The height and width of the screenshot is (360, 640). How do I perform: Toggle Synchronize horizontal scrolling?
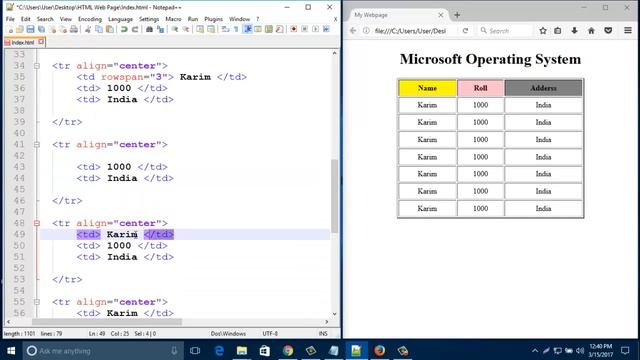(211, 29)
